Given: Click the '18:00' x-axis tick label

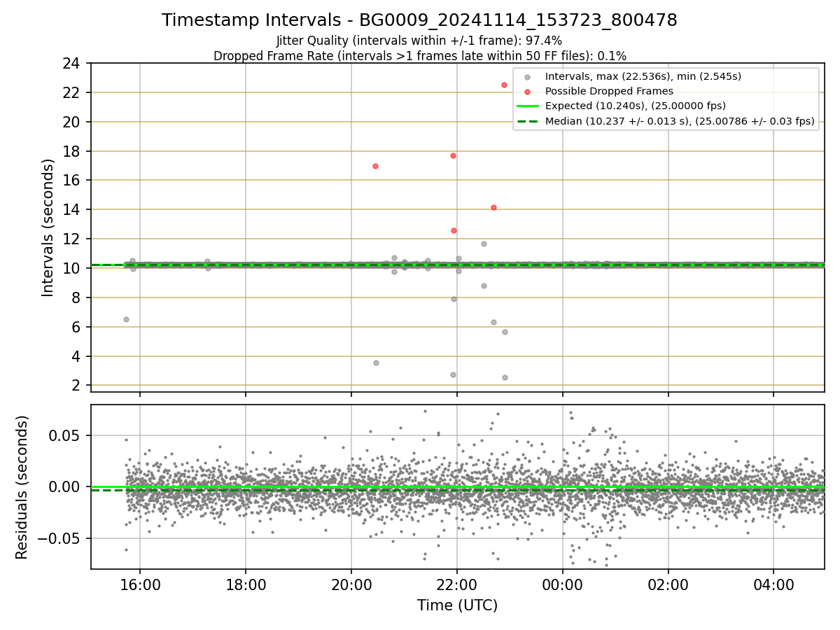Looking at the screenshot, I should click(x=246, y=584).
